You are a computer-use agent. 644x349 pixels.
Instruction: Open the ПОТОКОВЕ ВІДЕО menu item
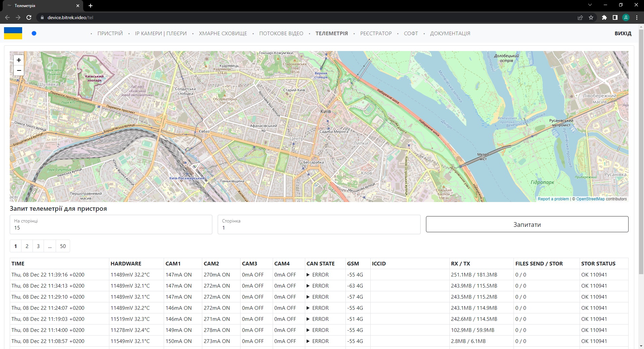pos(281,34)
